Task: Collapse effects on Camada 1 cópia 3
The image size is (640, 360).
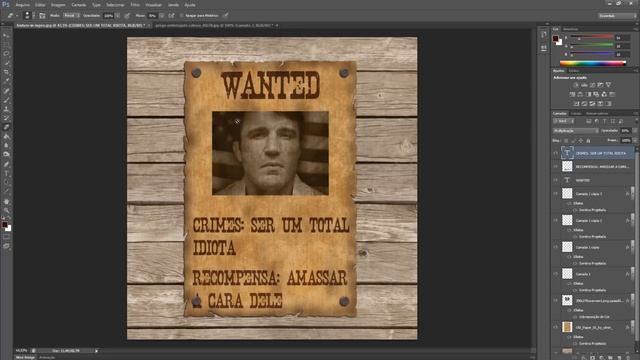Action: 632,193
